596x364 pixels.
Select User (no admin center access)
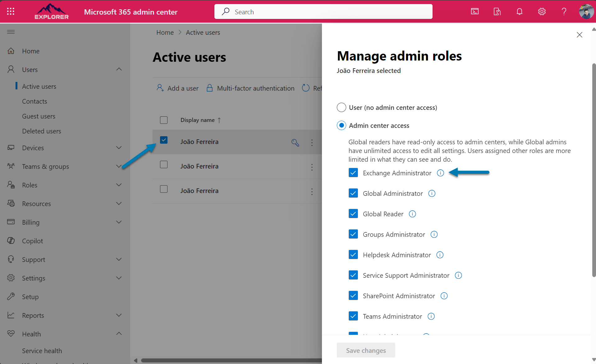[x=341, y=107]
